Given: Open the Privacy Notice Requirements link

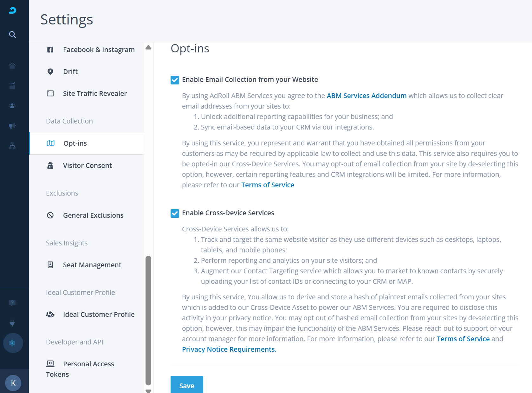Looking at the screenshot, I should click(229, 350).
